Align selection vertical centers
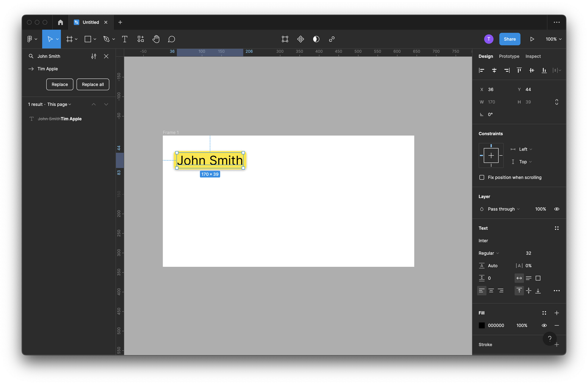This screenshot has height=384, width=588. tap(532, 71)
